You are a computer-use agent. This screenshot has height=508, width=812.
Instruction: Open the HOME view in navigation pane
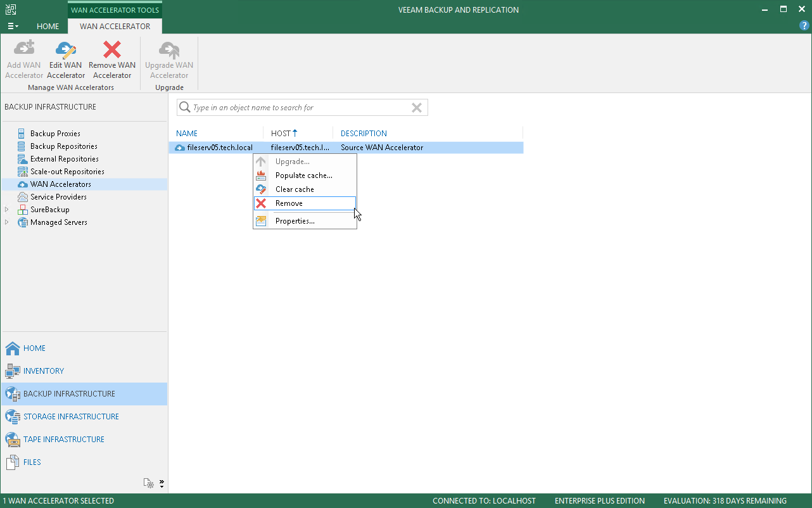tap(84, 348)
